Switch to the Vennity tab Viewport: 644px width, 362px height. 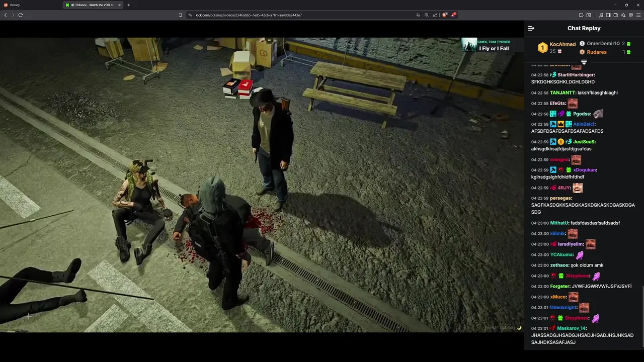[x=31, y=5]
